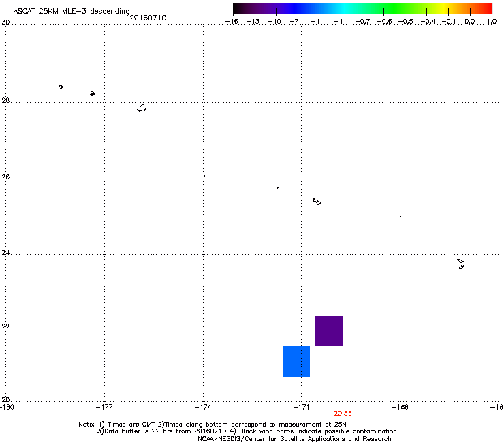The width and height of the screenshot is (504, 443).
Task: Click the color scale value 0.0
Action: tap(470, 22)
